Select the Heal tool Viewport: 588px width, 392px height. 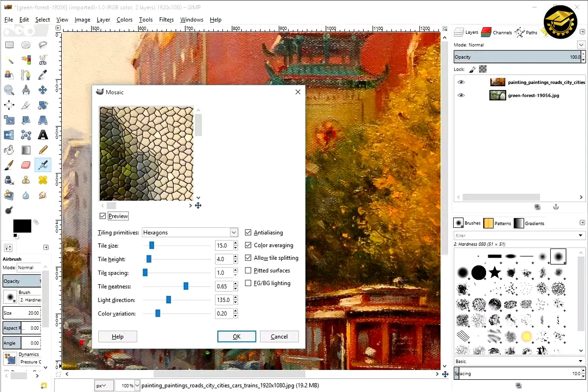[x=43, y=180]
